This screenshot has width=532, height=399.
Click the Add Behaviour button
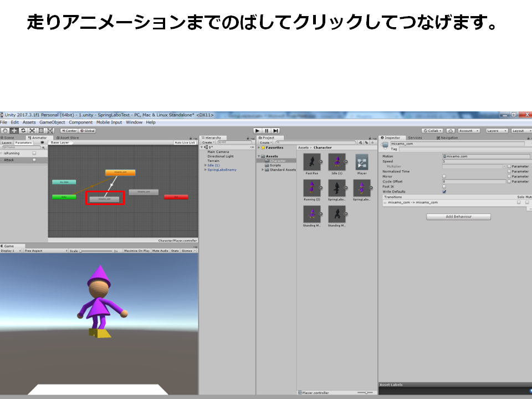458,217
